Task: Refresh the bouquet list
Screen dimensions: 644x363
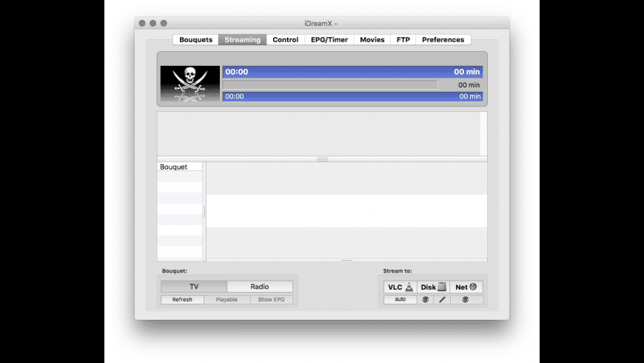Action: coord(182,299)
